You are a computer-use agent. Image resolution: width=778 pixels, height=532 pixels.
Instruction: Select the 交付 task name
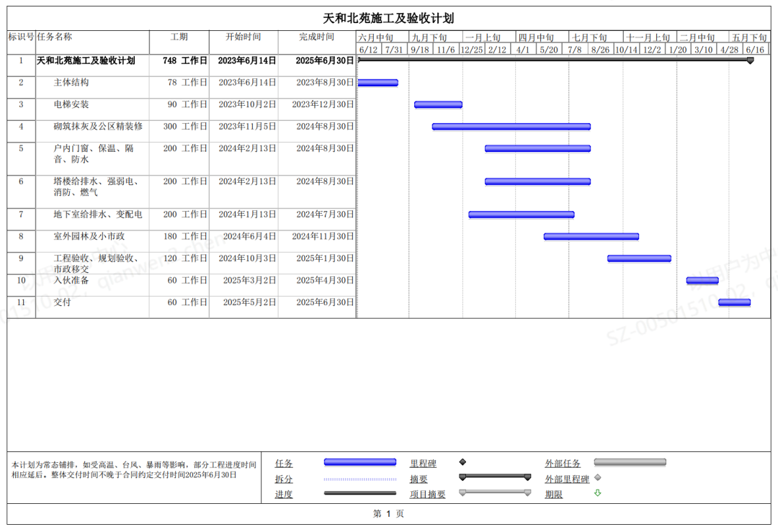pos(62,302)
